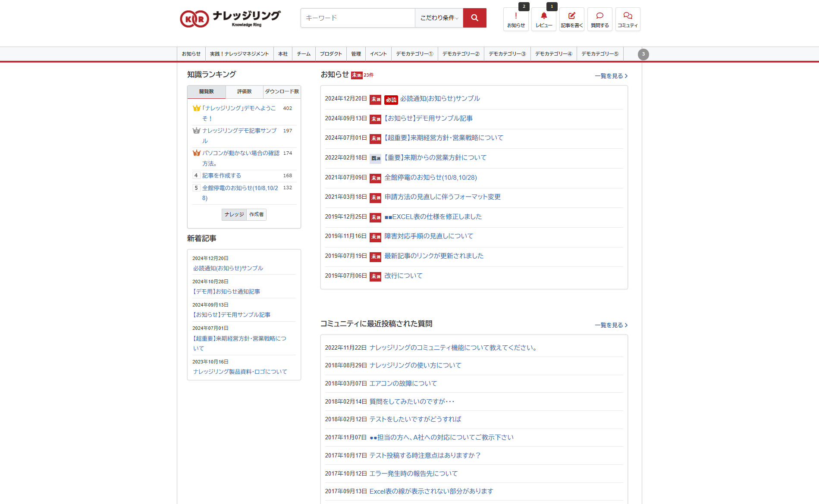
Task: Open ナレッジリングデモ記事サンプル ranking item
Action: 239,136
